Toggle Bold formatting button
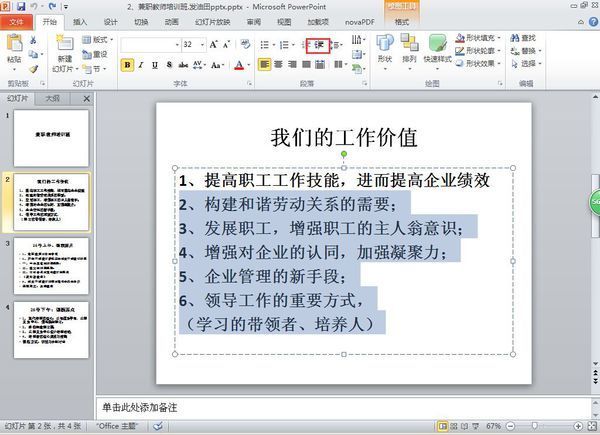This screenshot has height=435, width=600. click(127, 65)
